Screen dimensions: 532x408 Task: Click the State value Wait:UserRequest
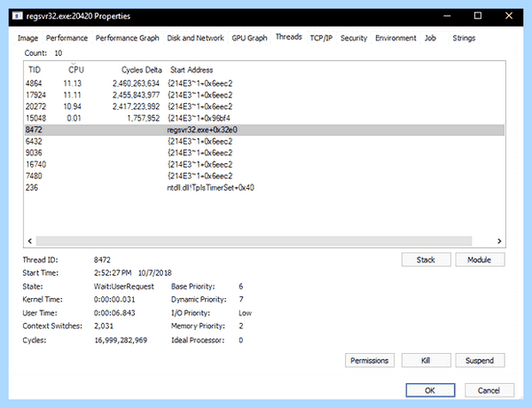tap(124, 286)
